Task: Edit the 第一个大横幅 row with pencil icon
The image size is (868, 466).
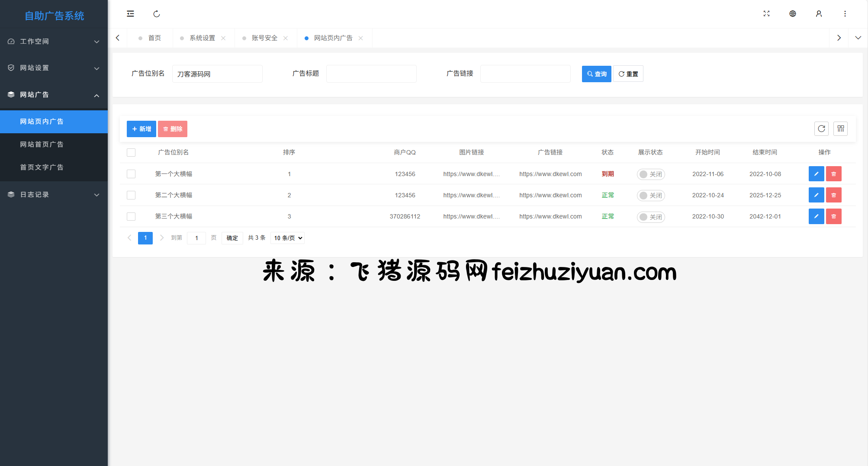Action: click(x=816, y=174)
